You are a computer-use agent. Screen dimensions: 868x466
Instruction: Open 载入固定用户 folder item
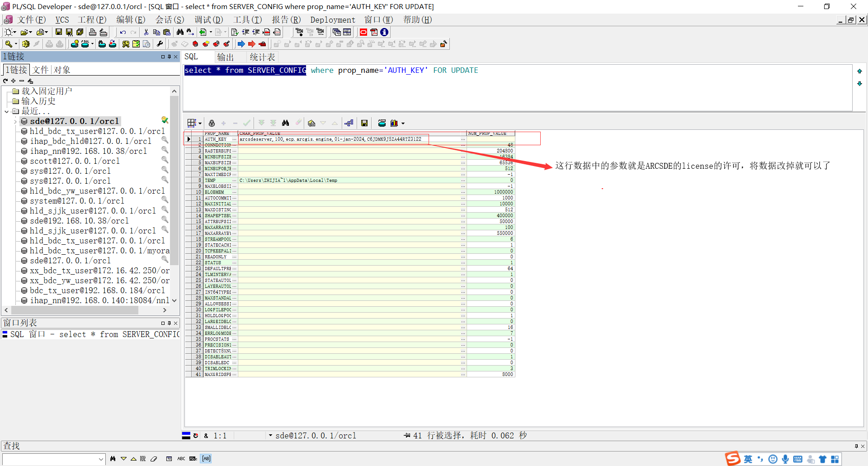(47, 91)
